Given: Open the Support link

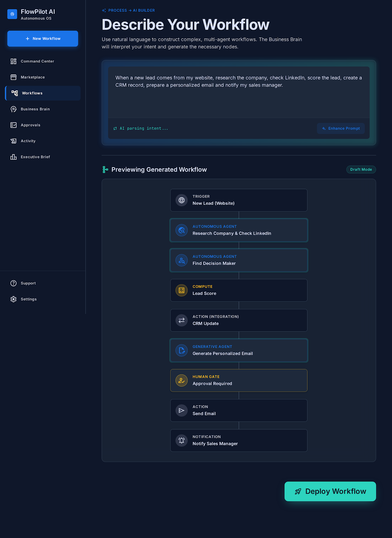Looking at the screenshot, I should 43,283.
